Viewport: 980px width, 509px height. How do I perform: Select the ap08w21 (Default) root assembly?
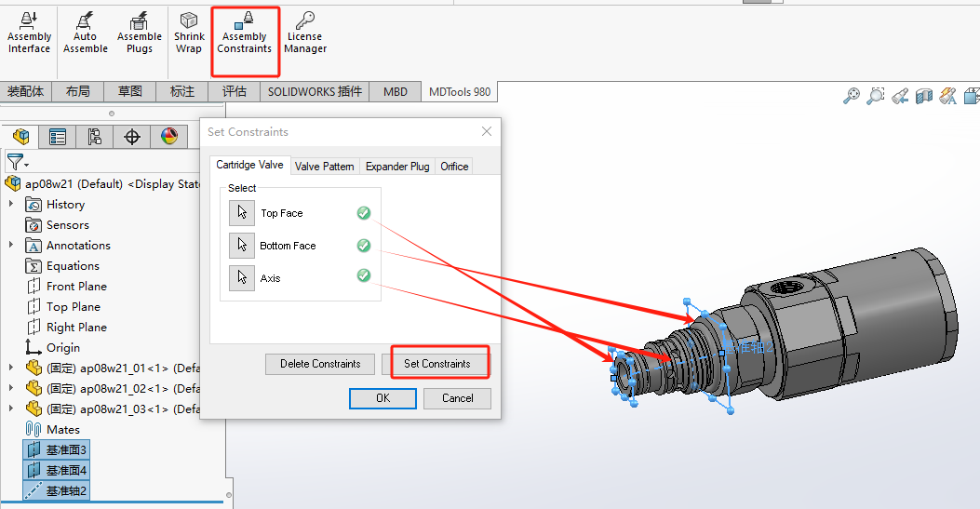coord(102,183)
